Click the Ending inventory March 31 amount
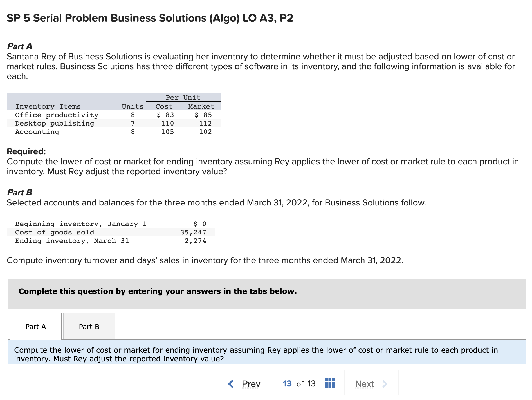This screenshot has height=400, width=532. click(196, 241)
